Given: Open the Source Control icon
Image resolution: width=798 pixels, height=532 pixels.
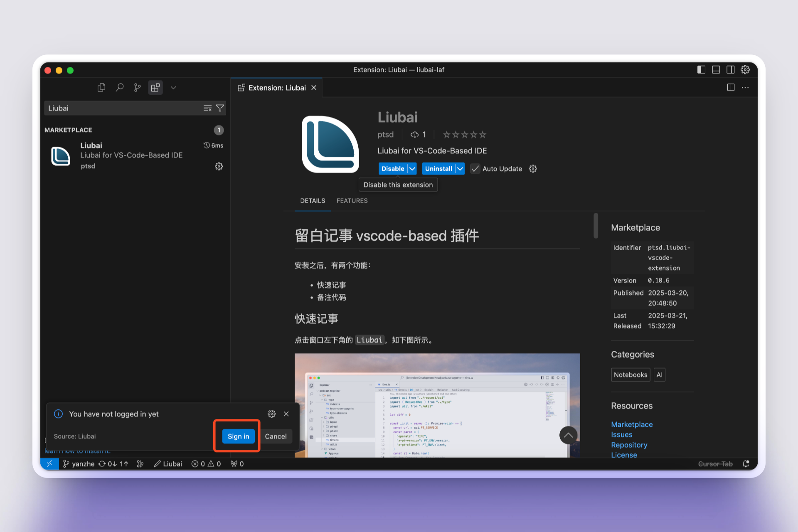Looking at the screenshot, I should tap(137, 88).
